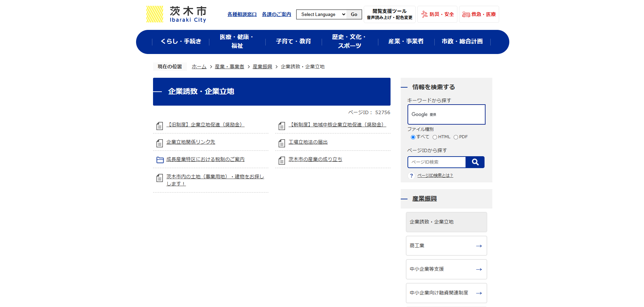Select the PDF file type radio

point(456,137)
